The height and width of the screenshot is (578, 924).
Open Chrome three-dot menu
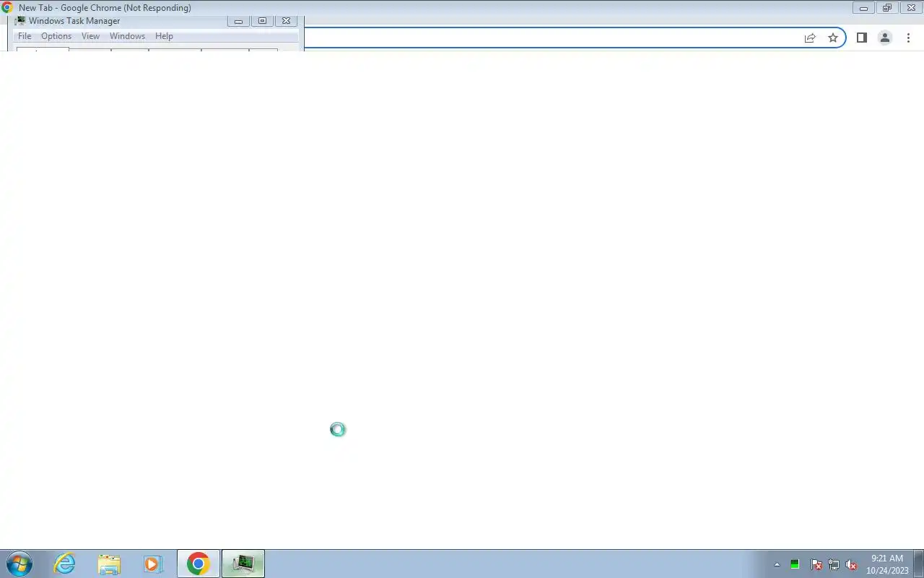click(x=908, y=38)
